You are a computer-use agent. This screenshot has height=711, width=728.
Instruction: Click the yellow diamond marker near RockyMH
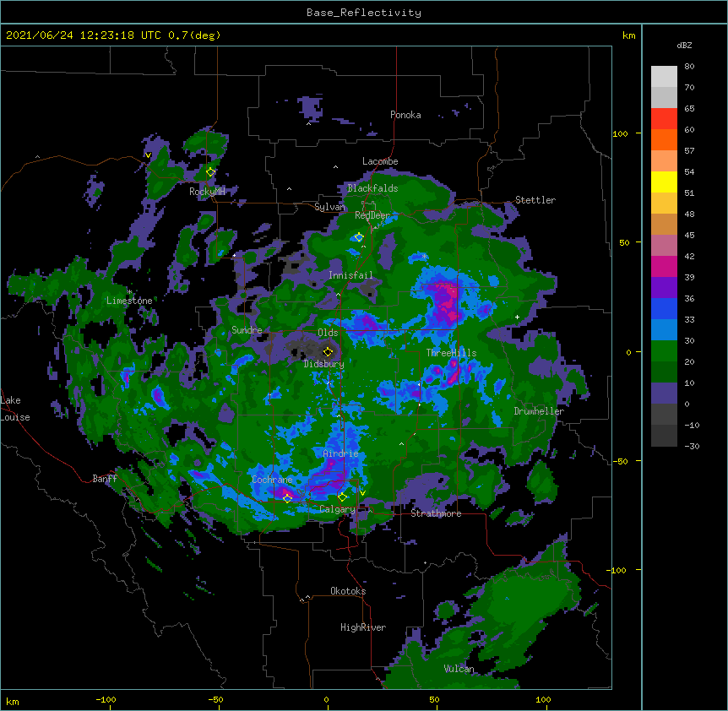coord(210,172)
